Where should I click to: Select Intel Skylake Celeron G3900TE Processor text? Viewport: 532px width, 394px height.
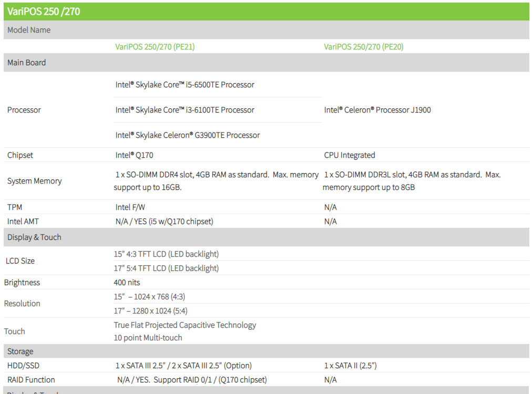(x=188, y=135)
